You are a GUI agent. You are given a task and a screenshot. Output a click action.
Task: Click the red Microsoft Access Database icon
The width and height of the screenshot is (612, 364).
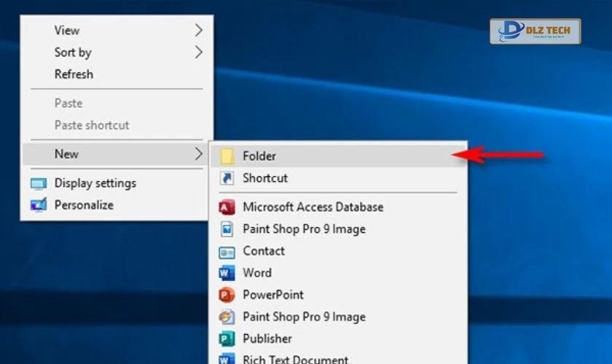tap(227, 207)
